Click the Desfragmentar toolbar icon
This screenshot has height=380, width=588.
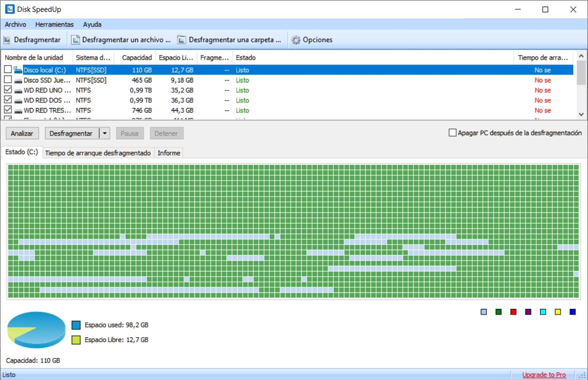pyautogui.click(x=7, y=40)
